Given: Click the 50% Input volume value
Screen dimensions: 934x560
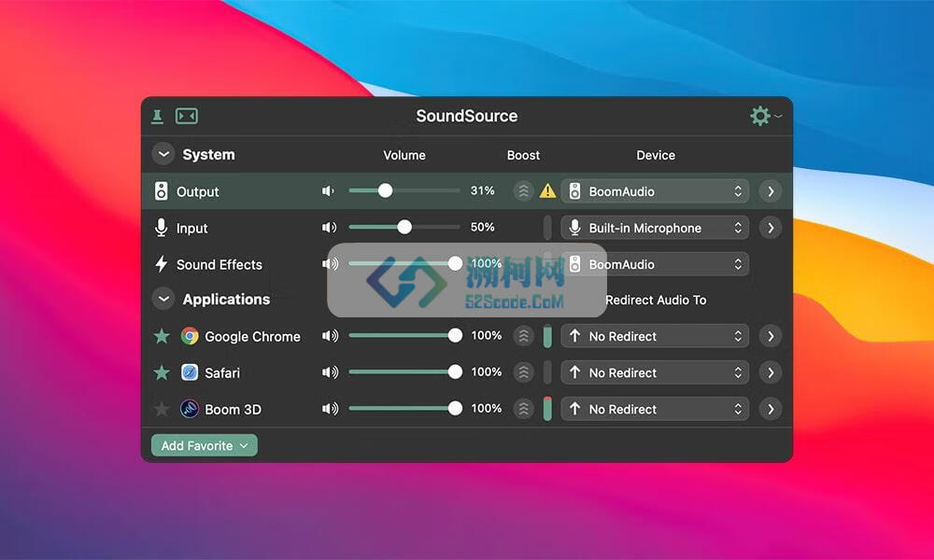Looking at the screenshot, I should click(483, 227).
